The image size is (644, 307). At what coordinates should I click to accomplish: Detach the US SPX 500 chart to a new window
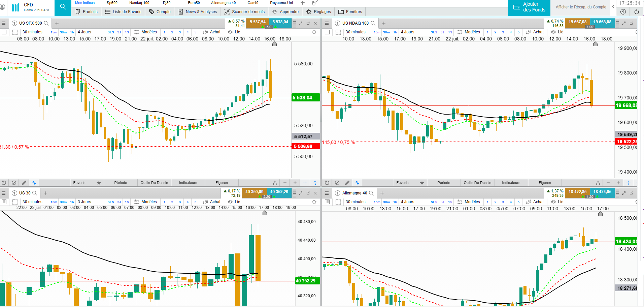coord(308,23)
